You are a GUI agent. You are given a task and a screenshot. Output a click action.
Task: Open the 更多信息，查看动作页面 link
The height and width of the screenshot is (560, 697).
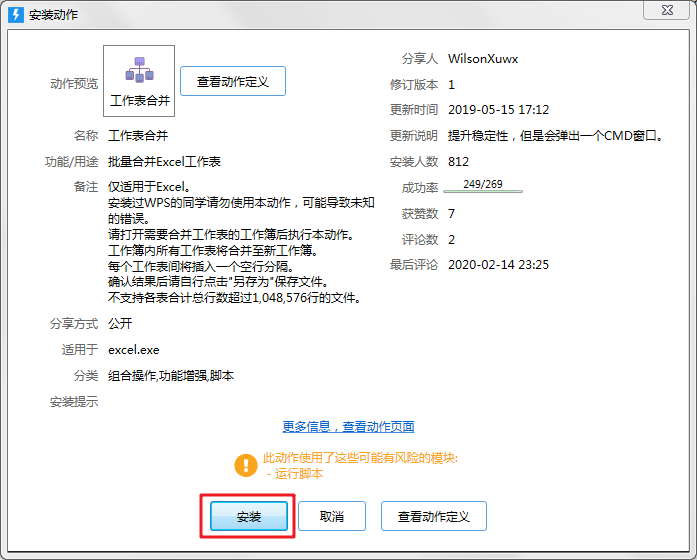pos(348,427)
